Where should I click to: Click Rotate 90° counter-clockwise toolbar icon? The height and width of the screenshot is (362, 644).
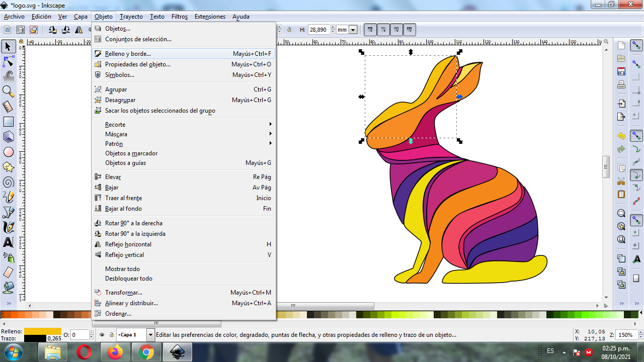53,30
